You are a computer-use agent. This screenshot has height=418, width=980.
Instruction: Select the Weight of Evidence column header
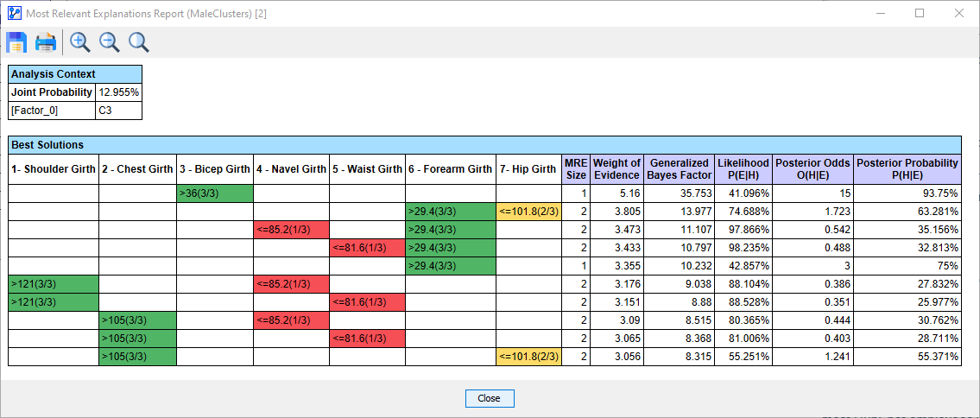pos(616,169)
